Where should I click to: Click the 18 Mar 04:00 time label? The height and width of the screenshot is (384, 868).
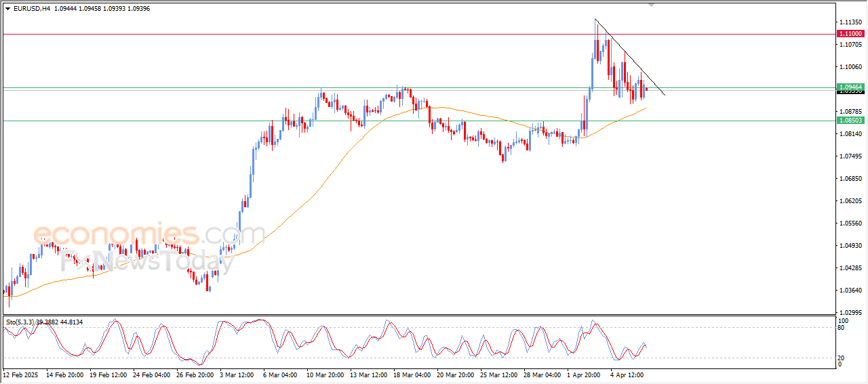coord(412,374)
